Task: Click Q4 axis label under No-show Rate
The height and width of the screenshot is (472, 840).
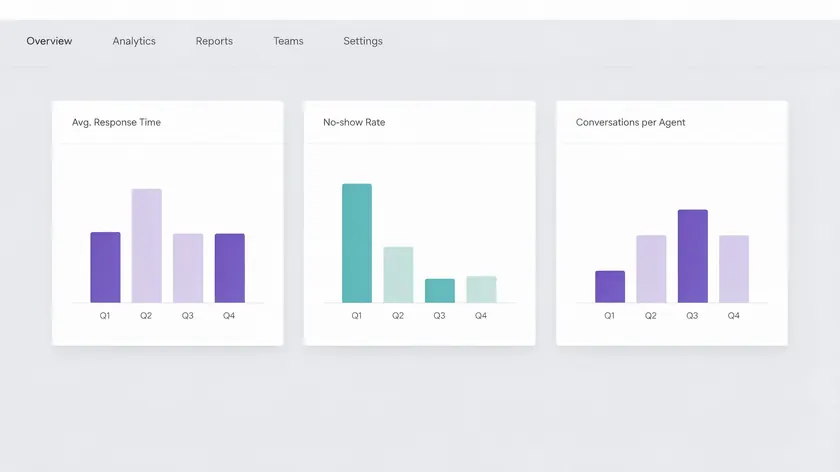Action: (481, 316)
